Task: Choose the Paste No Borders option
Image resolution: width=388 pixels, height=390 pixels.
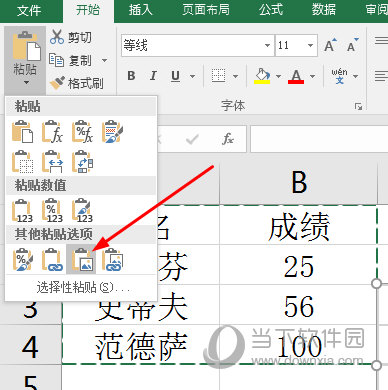Action: point(22,162)
